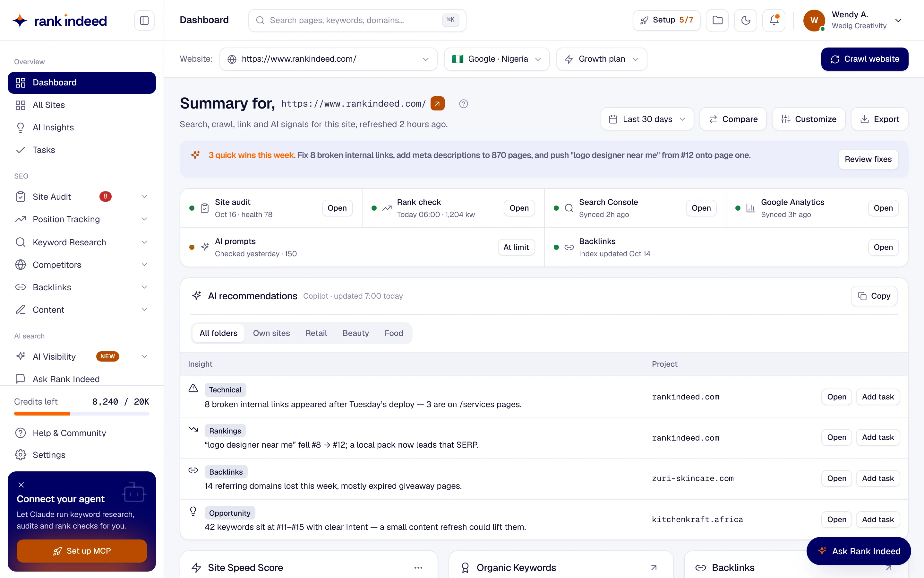924x578 pixels.
Task: Open Google · Nigeria search engine dropdown
Action: point(496,59)
